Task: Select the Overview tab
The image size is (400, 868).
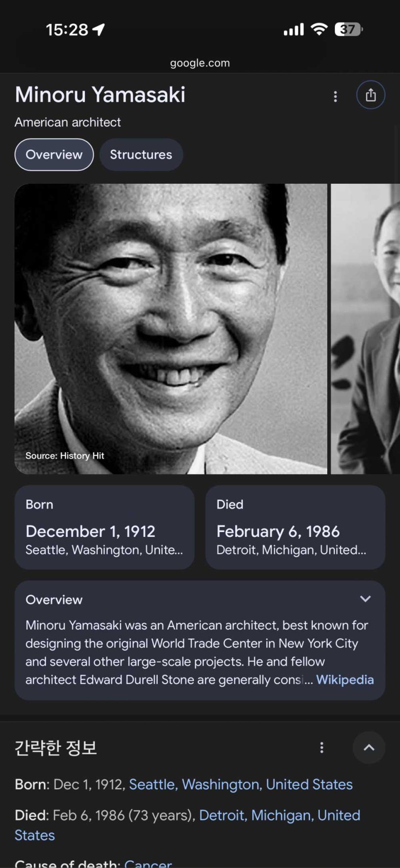Action: [54, 155]
